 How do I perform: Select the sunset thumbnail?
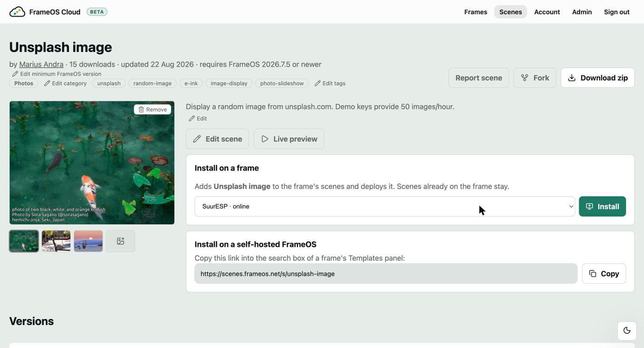coord(88,241)
